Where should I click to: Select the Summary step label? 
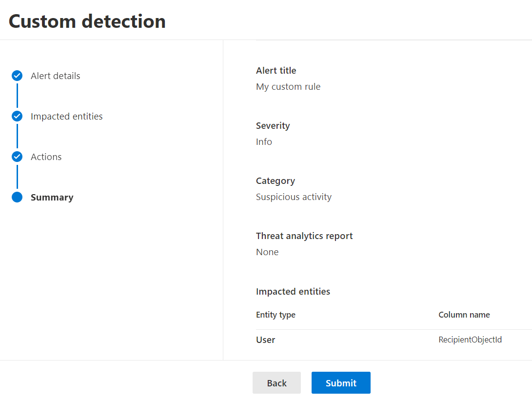coord(52,197)
